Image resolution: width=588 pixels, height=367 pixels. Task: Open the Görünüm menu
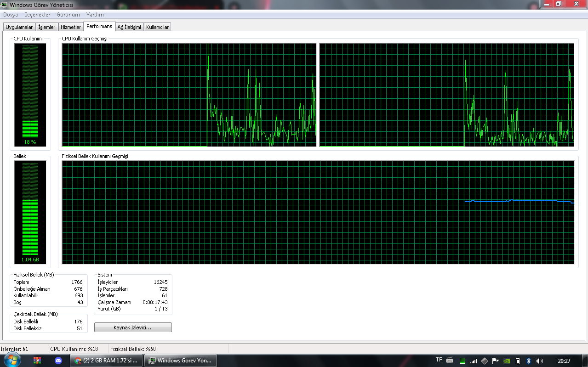pyautogui.click(x=68, y=15)
